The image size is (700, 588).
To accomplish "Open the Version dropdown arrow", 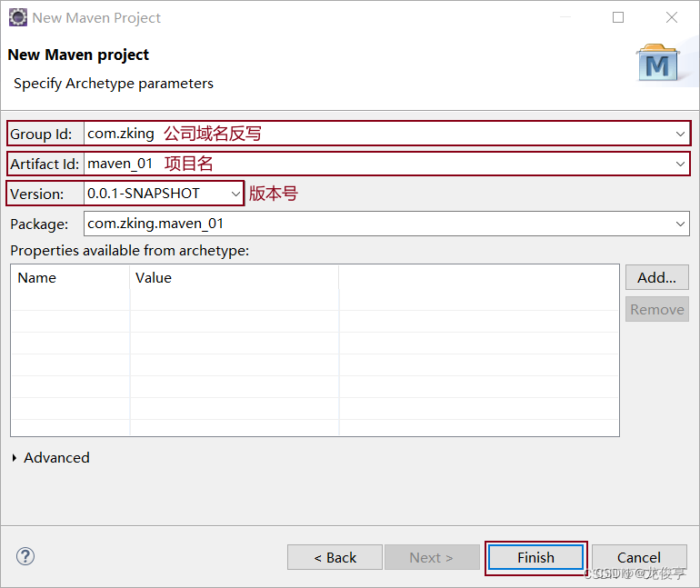I will point(235,194).
